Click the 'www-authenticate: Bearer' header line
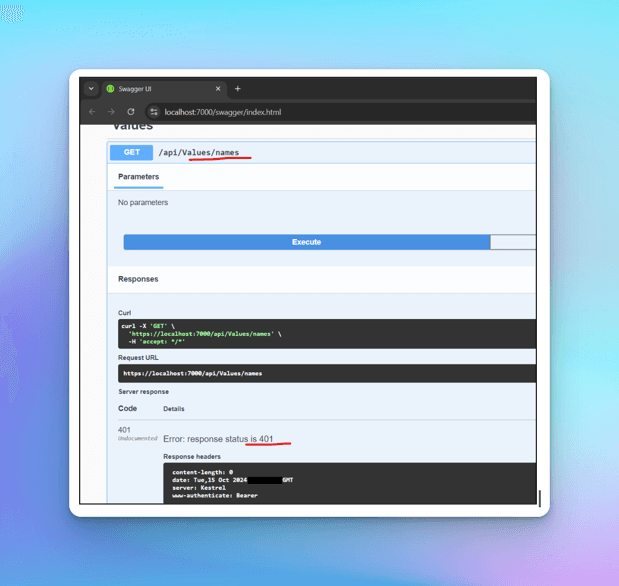The width and height of the screenshot is (619, 586). (x=215, y=496)
